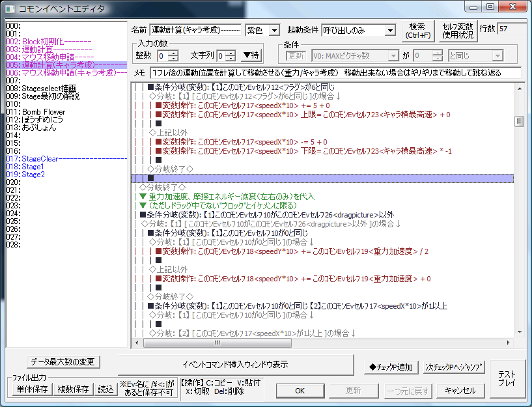Click 単体保存 file output button
The width and height of the screenshot is (532, 407).
coord(33,389)
